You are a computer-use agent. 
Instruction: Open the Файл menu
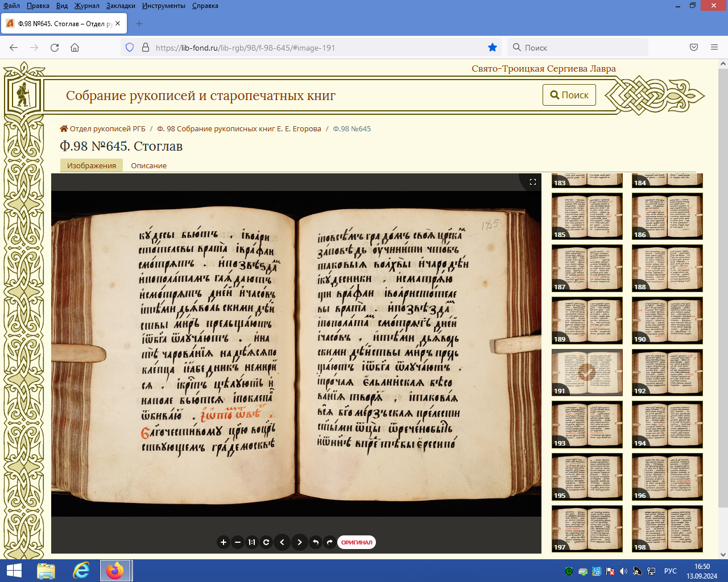click(11, 6)
